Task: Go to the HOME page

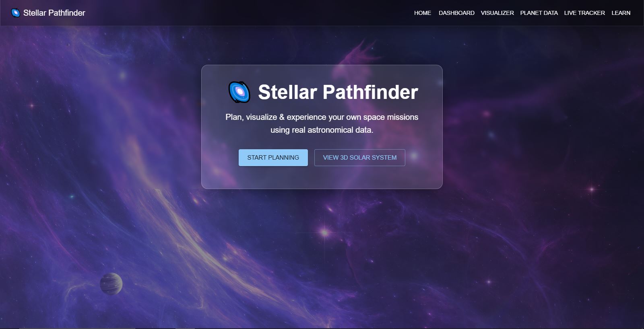Action: click(423, 13)
